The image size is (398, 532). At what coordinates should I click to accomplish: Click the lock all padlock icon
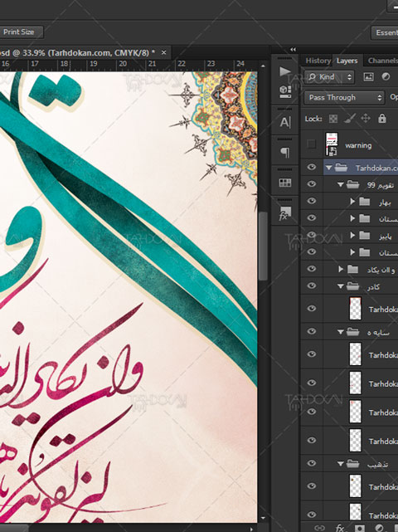pyautogui.click(x=382, y=119)
